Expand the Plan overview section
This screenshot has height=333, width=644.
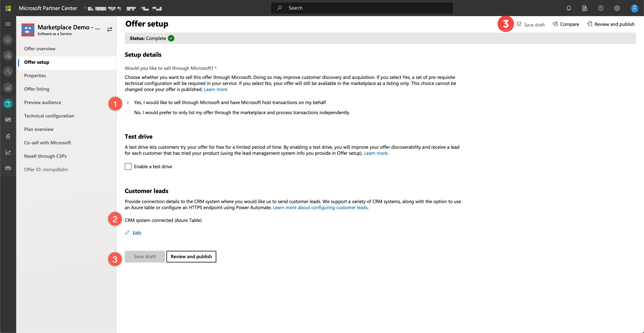point(39,129)
